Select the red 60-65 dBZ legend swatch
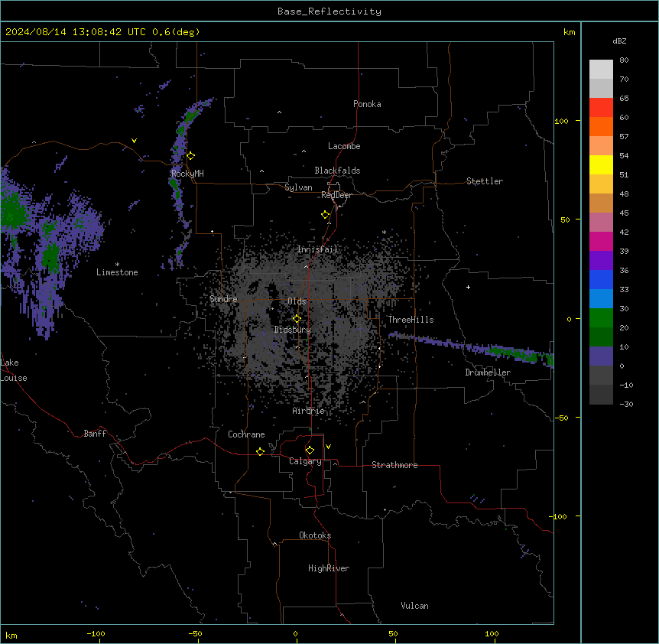The height and width of the screenshot is (644, 659). coord(601,107)
